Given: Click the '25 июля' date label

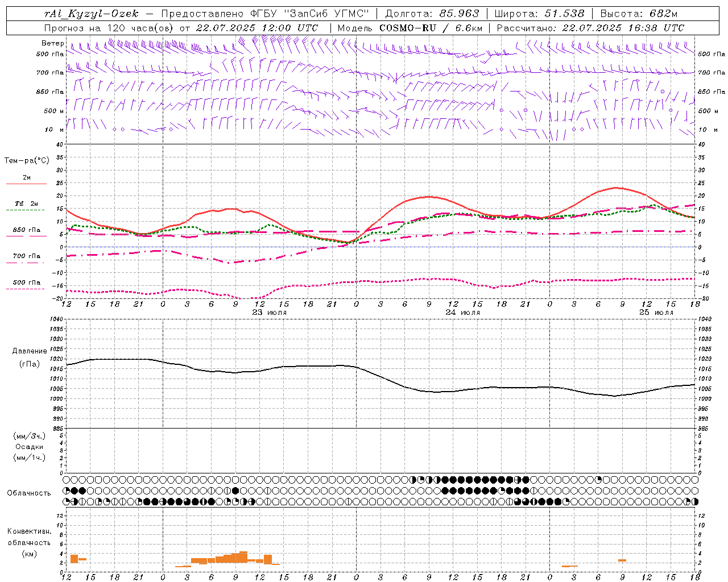Looking at the screenshot, I should pyautogui.click(x=656, y=313).
